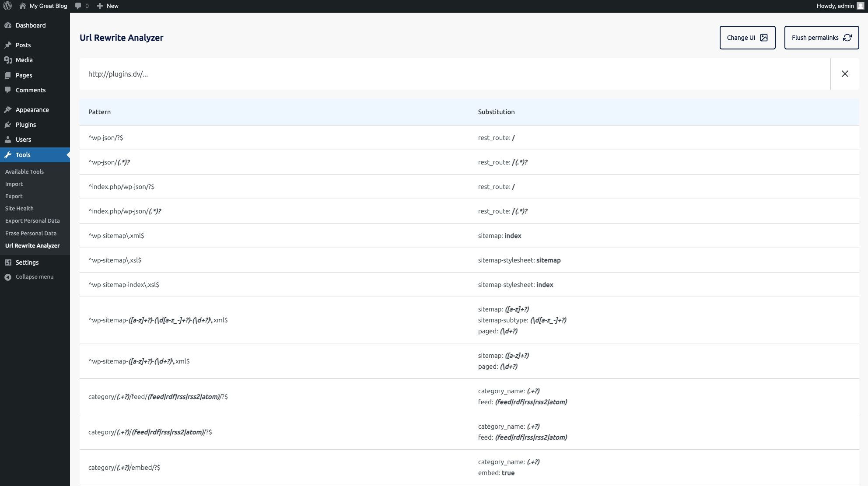868x486 pixels.
Task: Click sitemap-stylesheet: index substitution text
Action: (x=515, y=285)
